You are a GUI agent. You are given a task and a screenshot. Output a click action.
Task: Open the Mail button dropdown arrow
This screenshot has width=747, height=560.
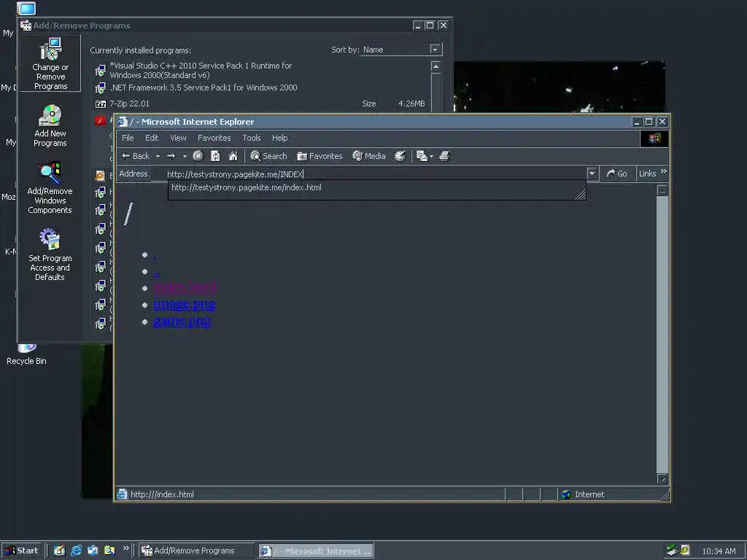click(432, 156)
